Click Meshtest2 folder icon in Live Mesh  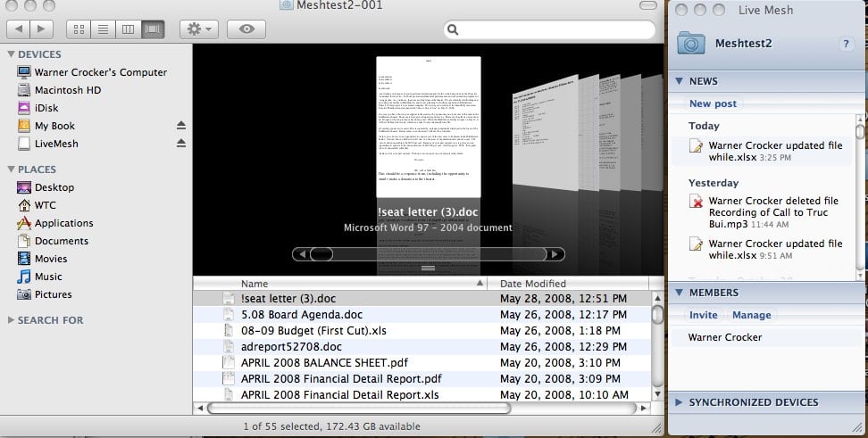[691, 43]
